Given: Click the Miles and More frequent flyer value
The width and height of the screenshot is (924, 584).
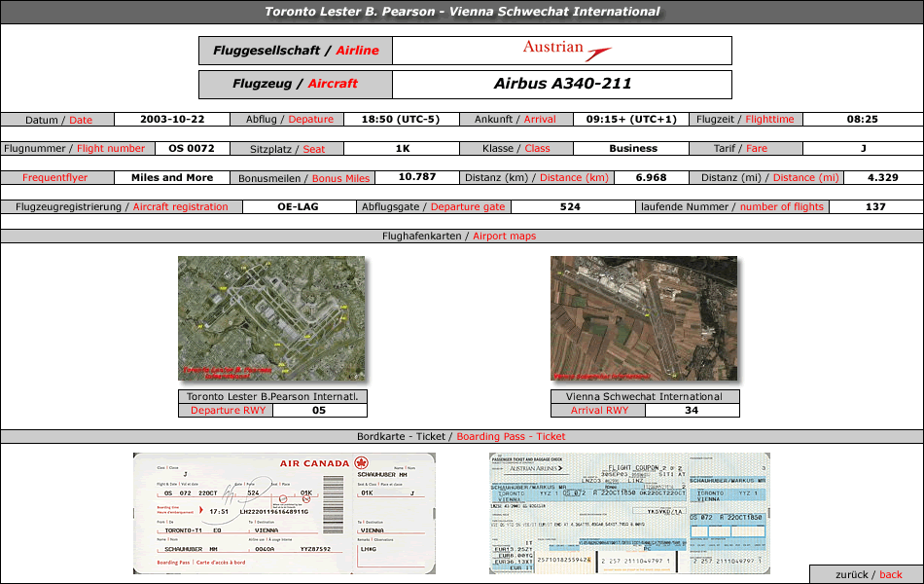Looking at the screenshot, I should (172, 178).
